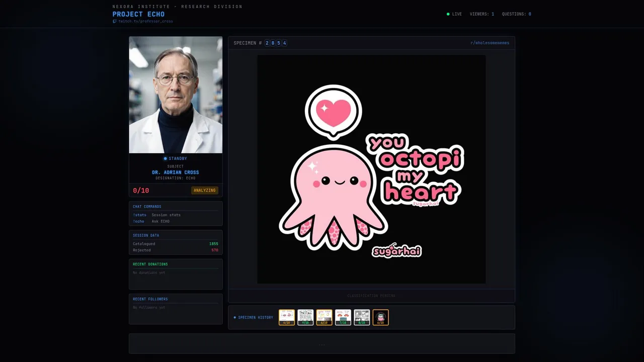Click the LIVE indicator label

pyautogui.click(x=457, y=14)
